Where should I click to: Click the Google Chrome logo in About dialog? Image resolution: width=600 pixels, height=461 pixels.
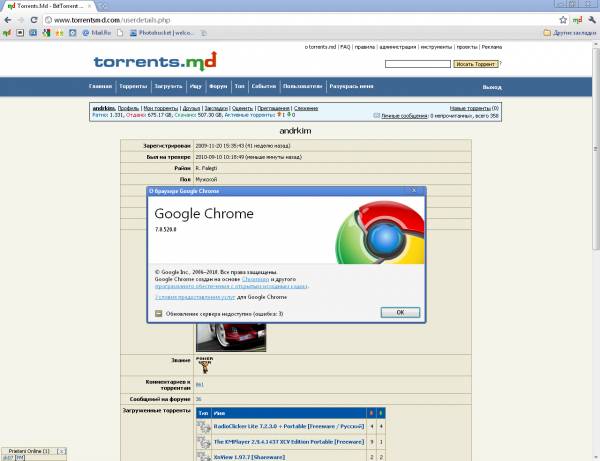point(380,232)
